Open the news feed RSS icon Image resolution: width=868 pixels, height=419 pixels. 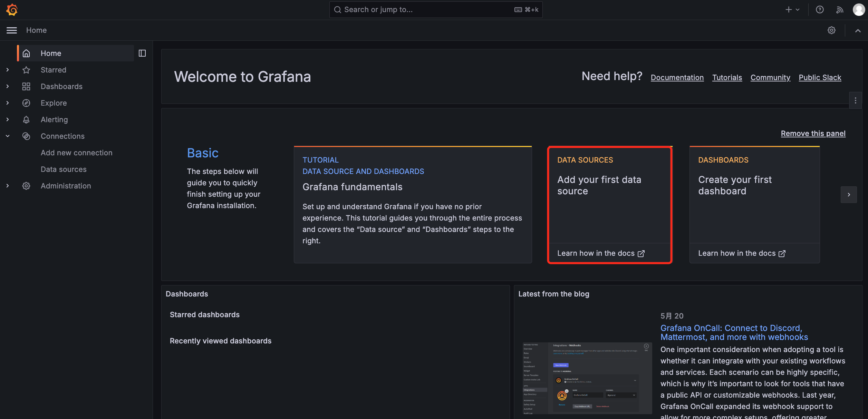point(839,10)
